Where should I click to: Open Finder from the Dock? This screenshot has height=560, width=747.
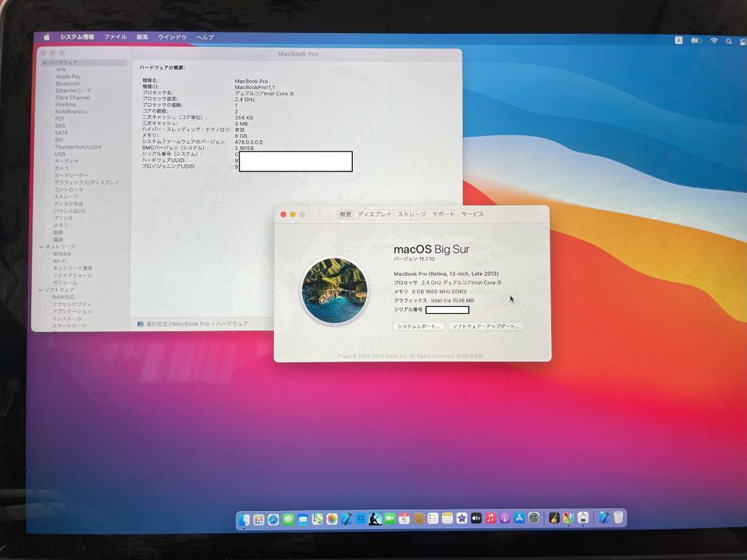click(x=244, y=519)
